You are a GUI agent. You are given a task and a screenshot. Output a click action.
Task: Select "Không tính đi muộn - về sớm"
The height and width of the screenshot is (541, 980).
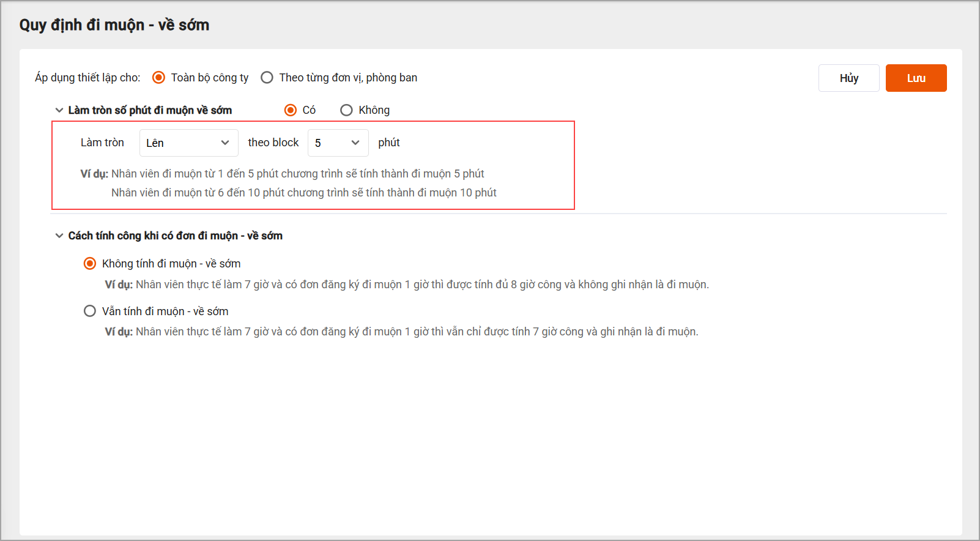[x=90, y=264]
